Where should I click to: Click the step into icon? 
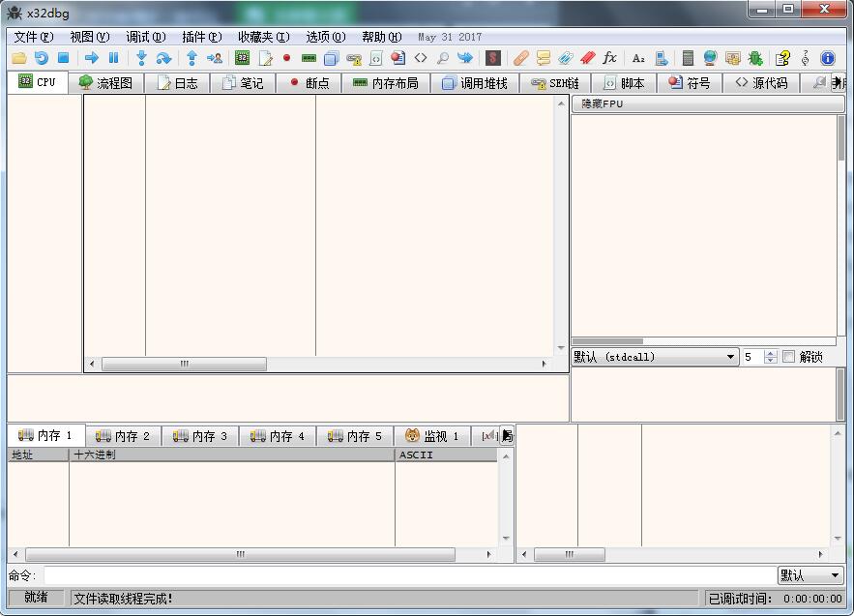[x=141, y=58]
